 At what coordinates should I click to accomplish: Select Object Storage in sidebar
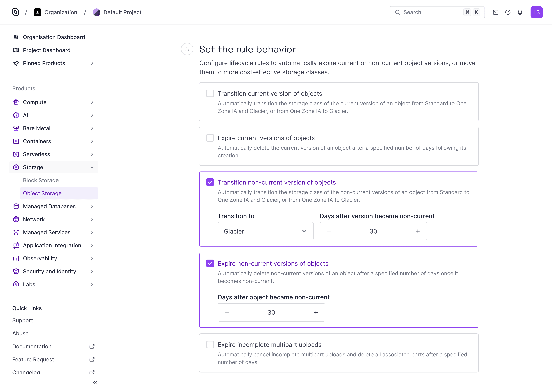[42, 194]
